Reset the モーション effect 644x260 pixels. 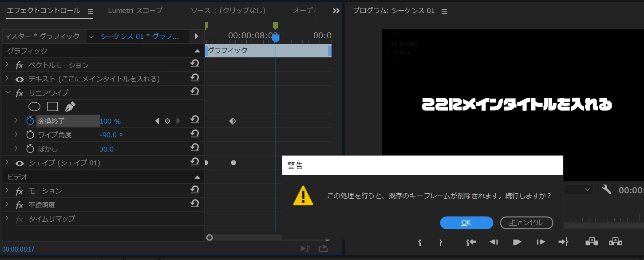point(194,190)
